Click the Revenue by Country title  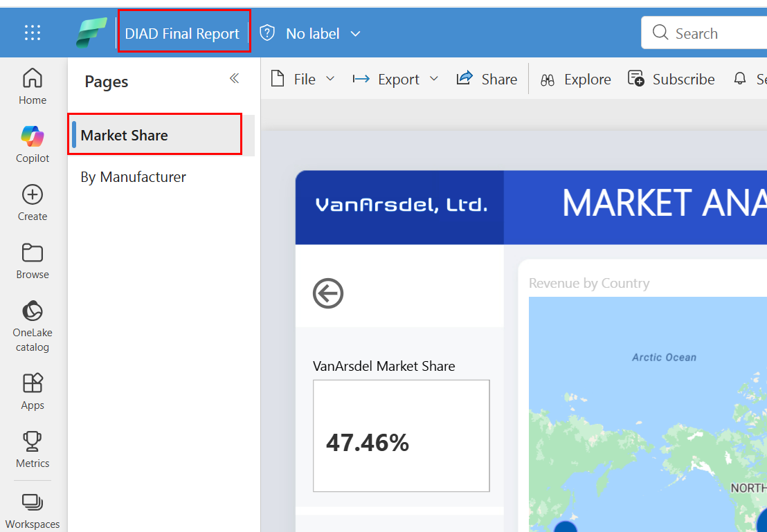point(589,284)
